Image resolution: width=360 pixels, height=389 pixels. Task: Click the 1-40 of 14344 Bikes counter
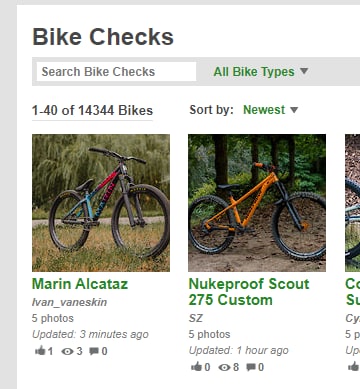[92, 110]
